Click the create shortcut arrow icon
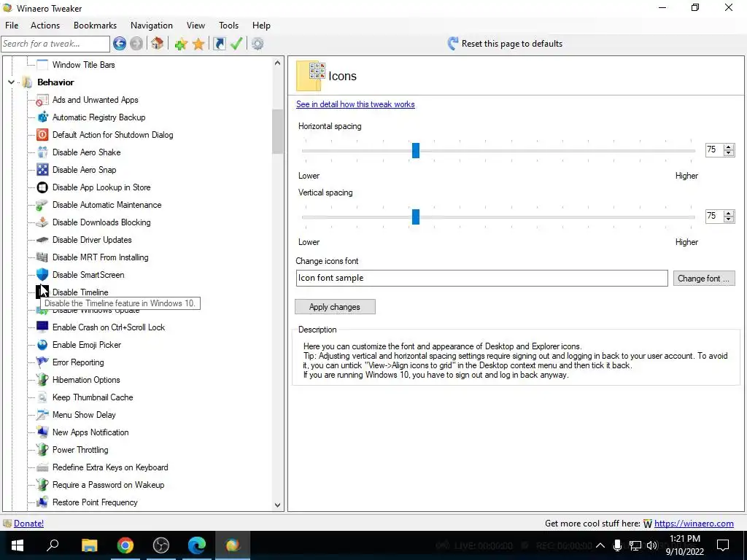 point(219,44)
